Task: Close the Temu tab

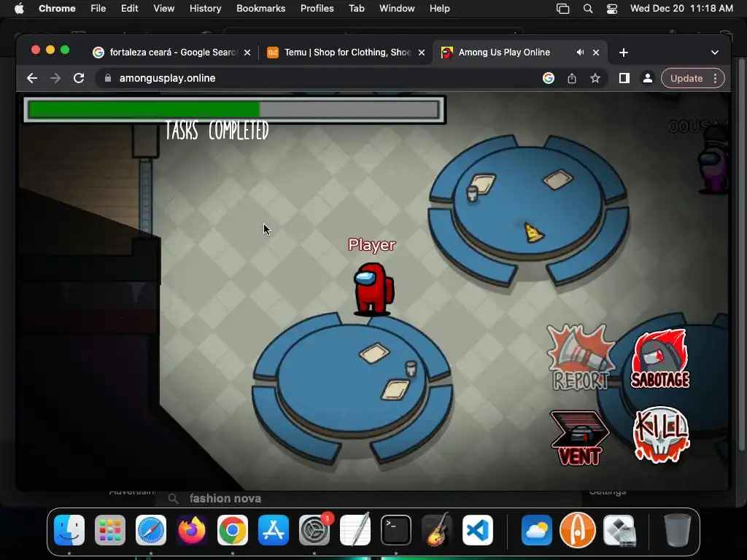Action: pyautogui.click(x=421, y=52)
